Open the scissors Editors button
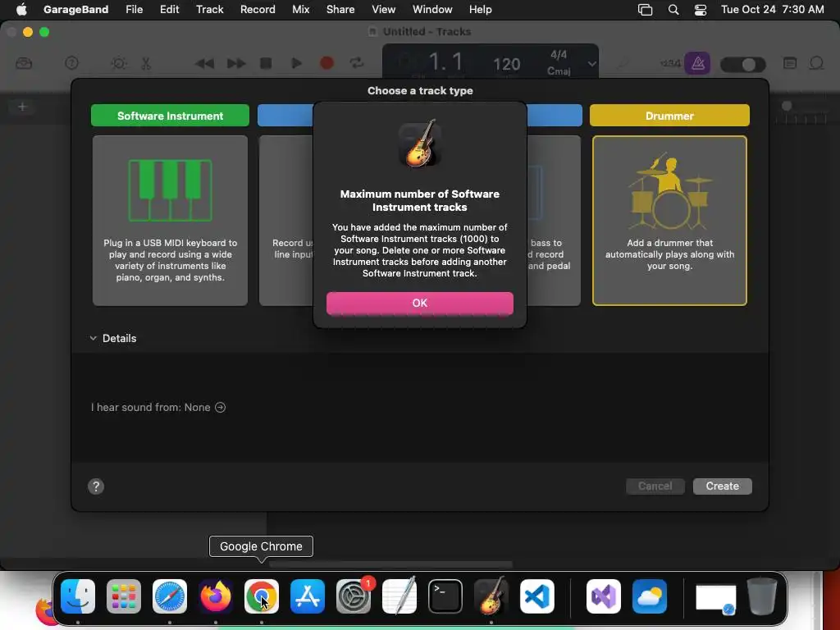 click(x=146, y=63)
